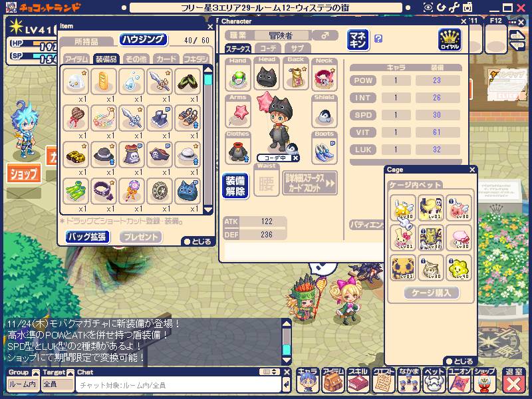
Task: Click the ケージ購入 cage purchase button
Action: point(432,293)
